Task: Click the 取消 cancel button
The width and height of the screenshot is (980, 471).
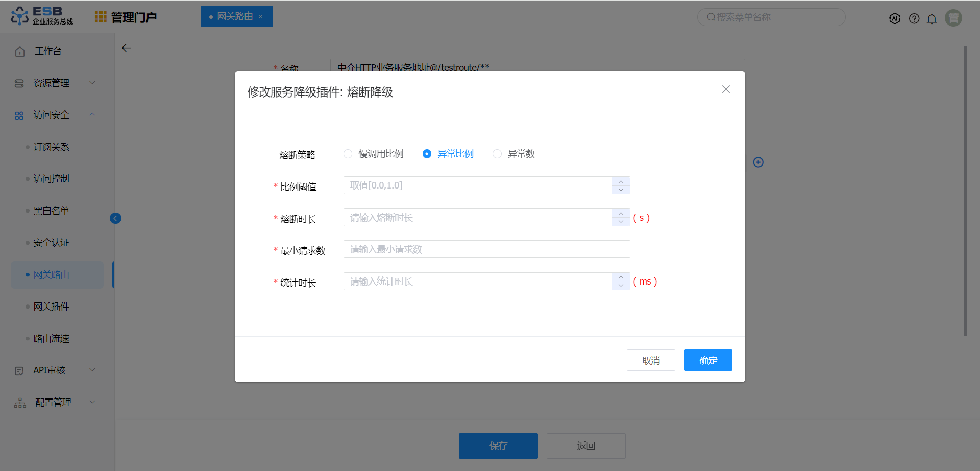Action: click(651, 360)
